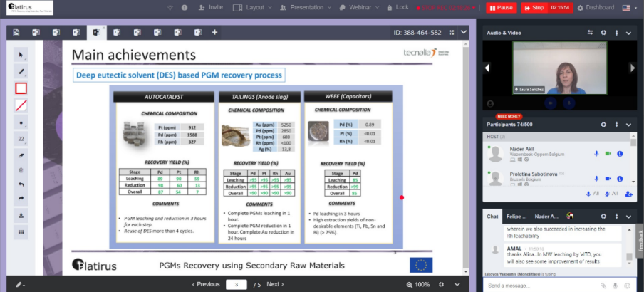Switch to the Chat tab

tap(492, 216)
